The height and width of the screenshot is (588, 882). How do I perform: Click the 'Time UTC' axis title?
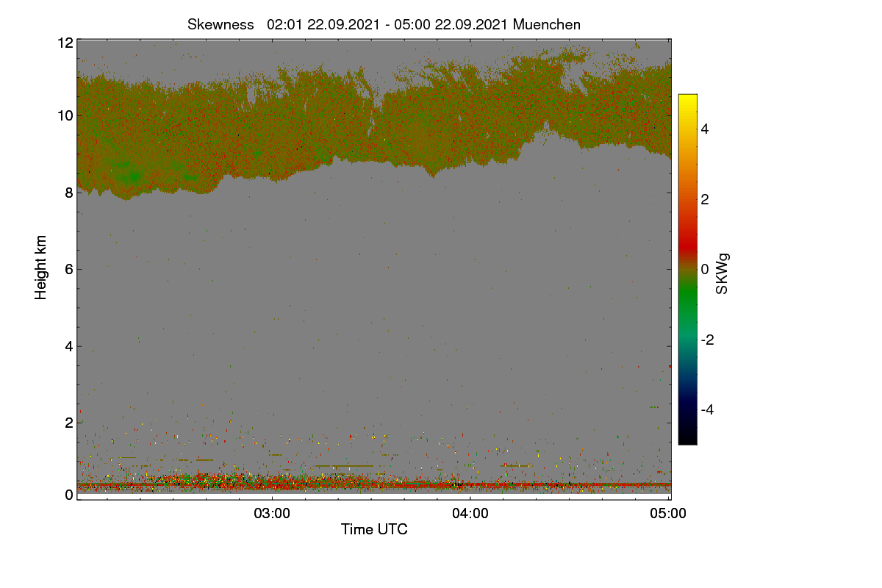pos(374,529)
